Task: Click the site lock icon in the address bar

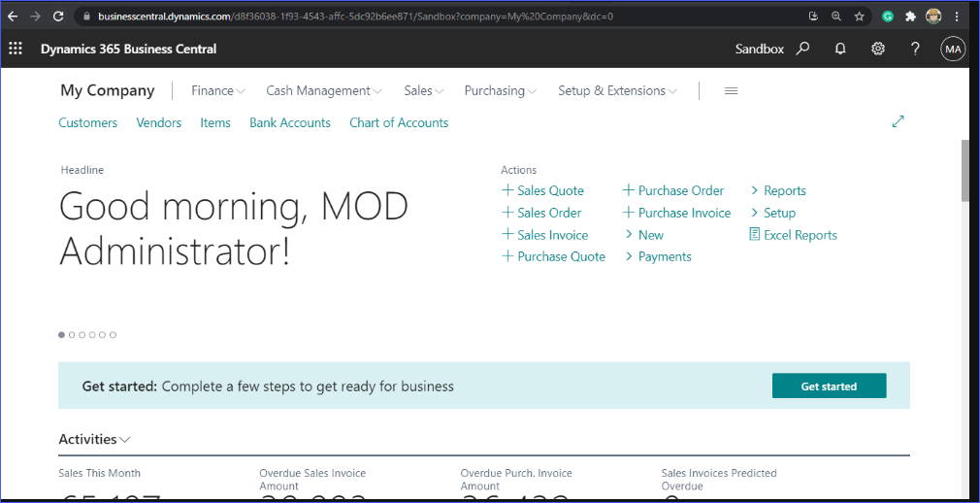Action: (87, 17)
